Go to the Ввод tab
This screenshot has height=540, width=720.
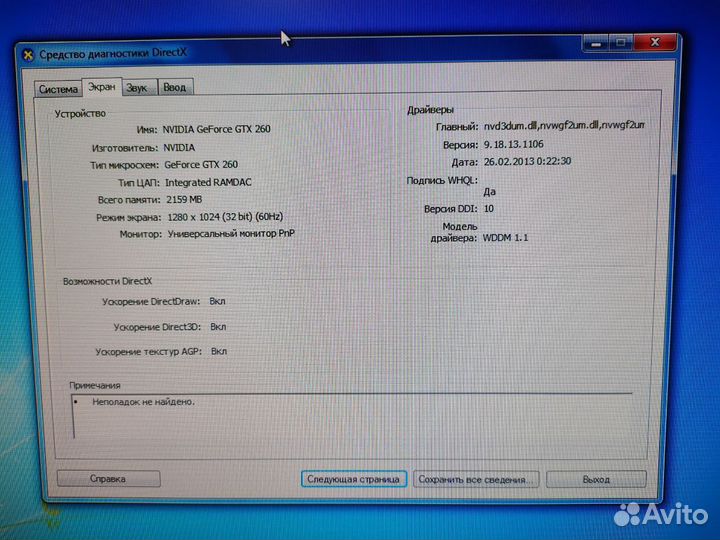click(x=175, y=87)
